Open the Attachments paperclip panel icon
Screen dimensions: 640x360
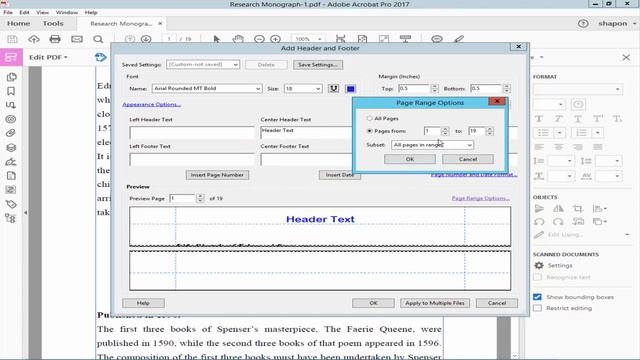click(x=11, y=133)
